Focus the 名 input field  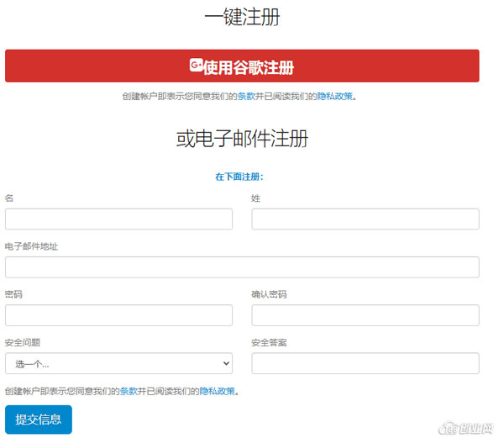pos(118,219)
